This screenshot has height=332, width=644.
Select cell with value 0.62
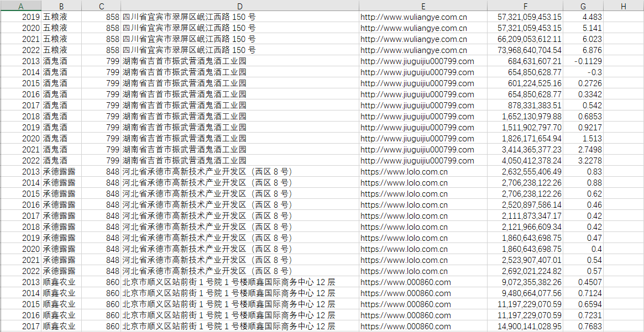(583, 194)
